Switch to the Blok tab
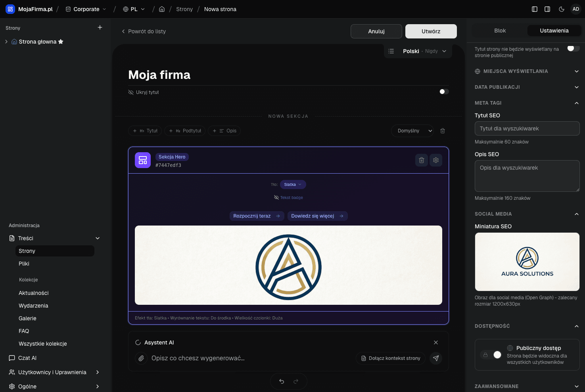 pos(500,31)
